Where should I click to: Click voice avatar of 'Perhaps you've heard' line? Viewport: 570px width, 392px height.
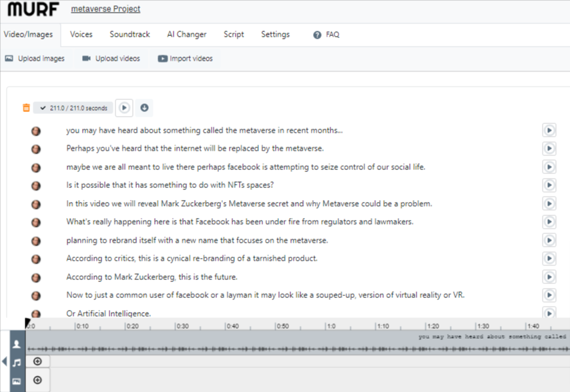pos(35,149)
